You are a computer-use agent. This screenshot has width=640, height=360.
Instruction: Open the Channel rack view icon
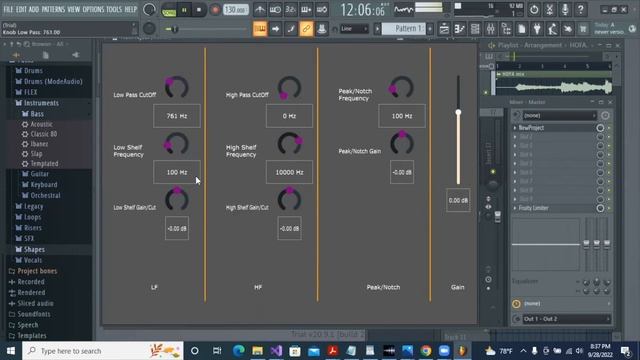click(475, 29)
